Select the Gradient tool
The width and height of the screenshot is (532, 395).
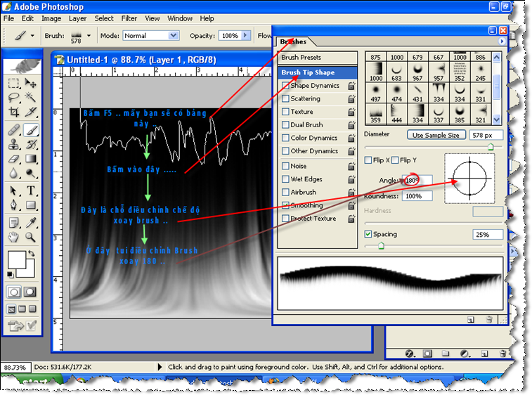tap(30, 159)
